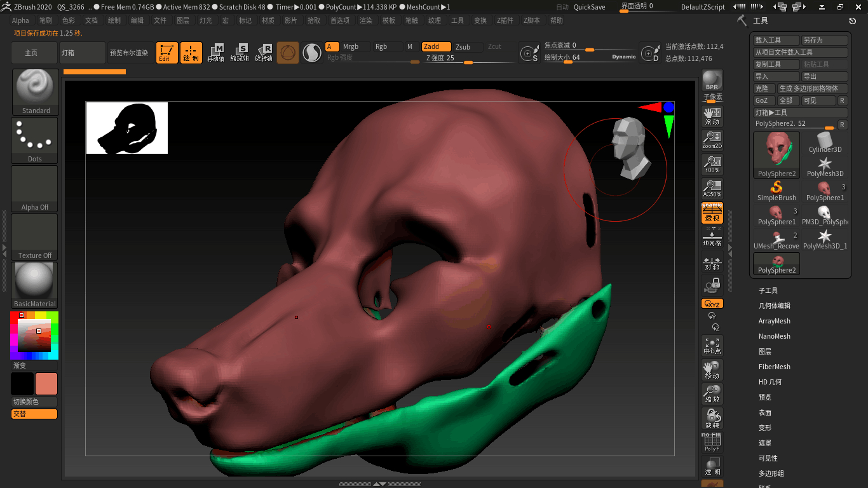Open the 渲染 render menu
This screenshot has height=488, width=868.
(366, 20)
